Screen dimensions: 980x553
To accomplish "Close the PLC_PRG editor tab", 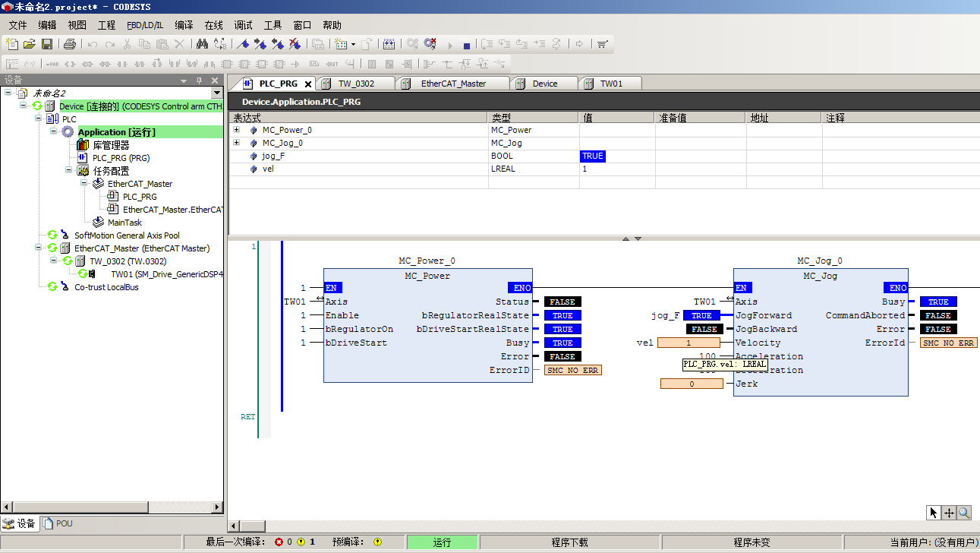I will tap(307, 84).
